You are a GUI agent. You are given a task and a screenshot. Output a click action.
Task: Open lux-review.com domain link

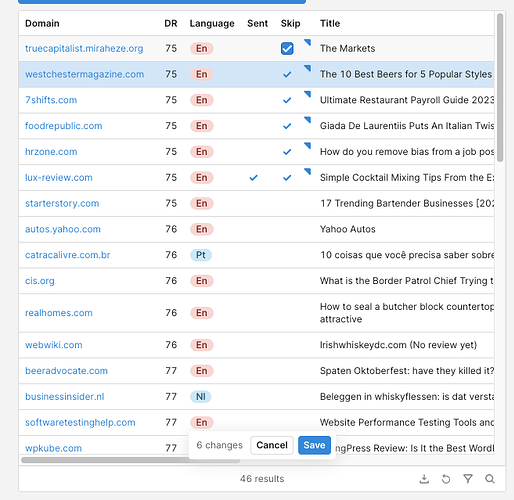[x=59, y=177]
